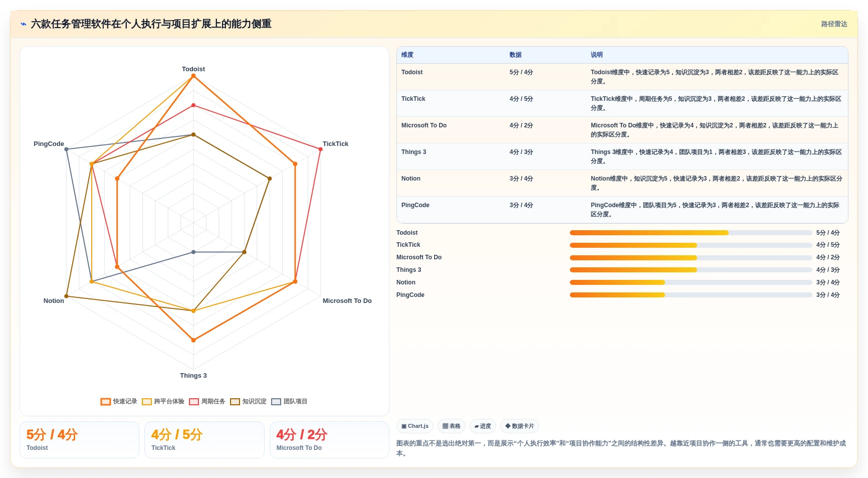Click the Todoist axis label on the radar chart
The height and width of the screenshot is (478, 868).
tap(193, 69)
